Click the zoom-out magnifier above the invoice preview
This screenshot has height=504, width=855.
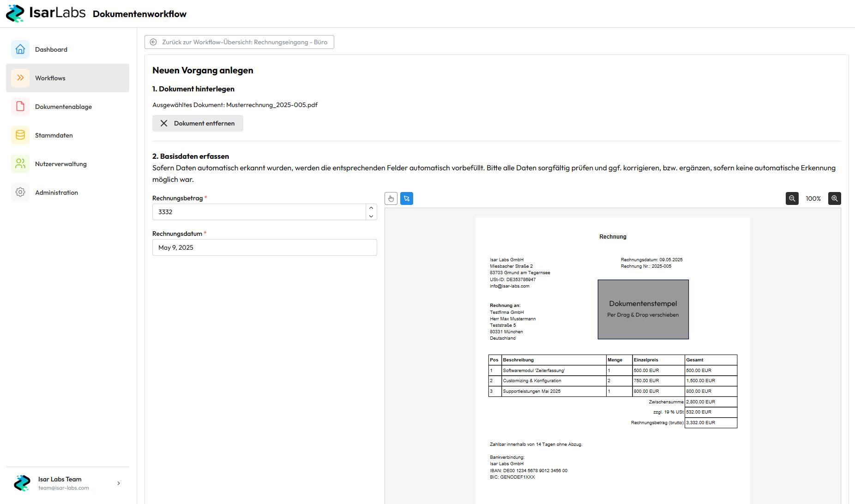[792, 198]
